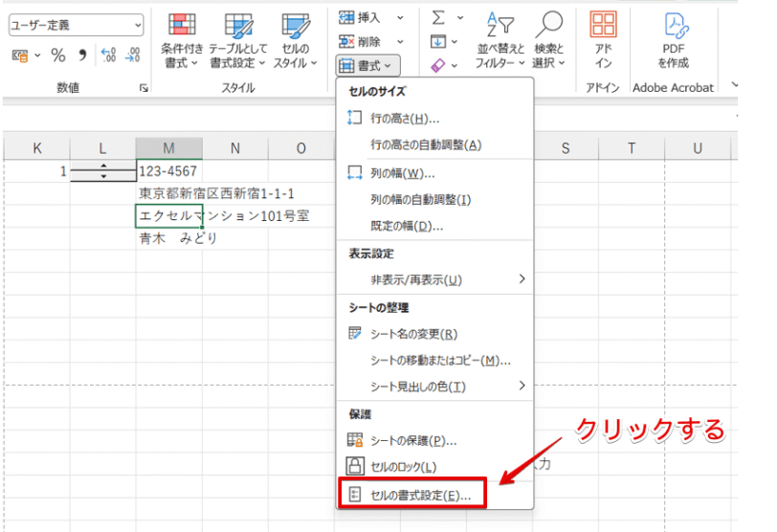Click the アドイン add-ins icon
This screenshot has width=777, height=532.
click(603, 40)
